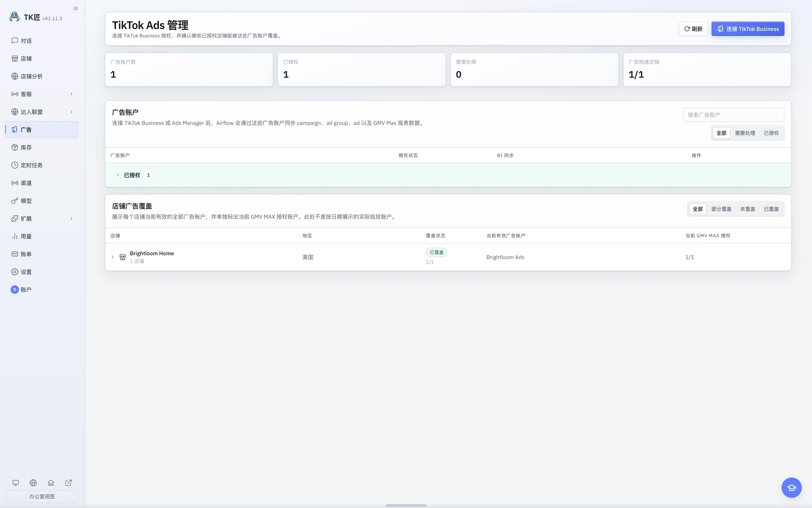Image resolution: width=812 pixels, height=508 pixels.
Task: Expand the 客服 submenu chevron
Action: click(x=71, y=94)
